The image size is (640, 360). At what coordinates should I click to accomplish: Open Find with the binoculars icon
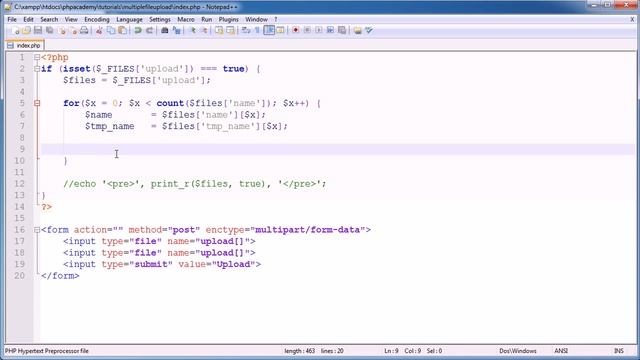164,30
